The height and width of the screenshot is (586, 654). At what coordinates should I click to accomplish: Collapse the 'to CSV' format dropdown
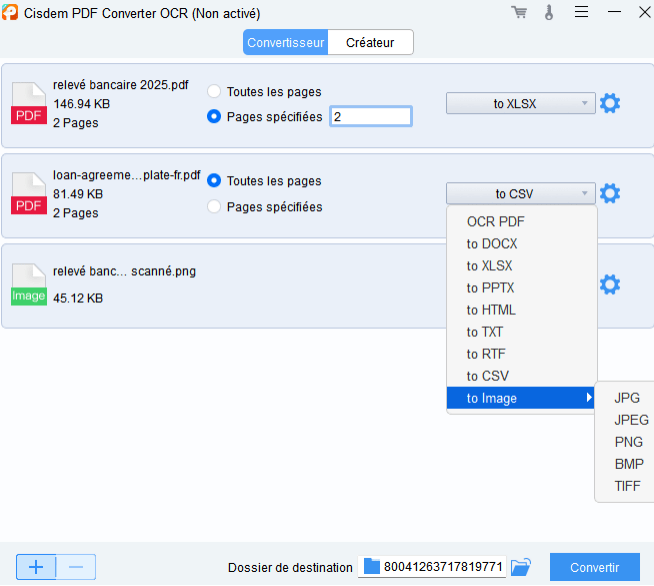pyautogui.click(x=521, y=194)
